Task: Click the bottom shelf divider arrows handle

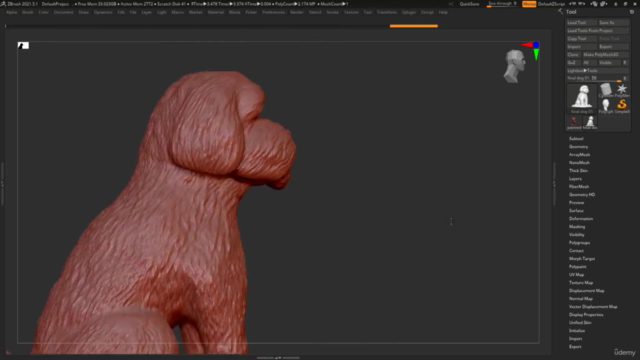Action: click(x=278, y=358)
